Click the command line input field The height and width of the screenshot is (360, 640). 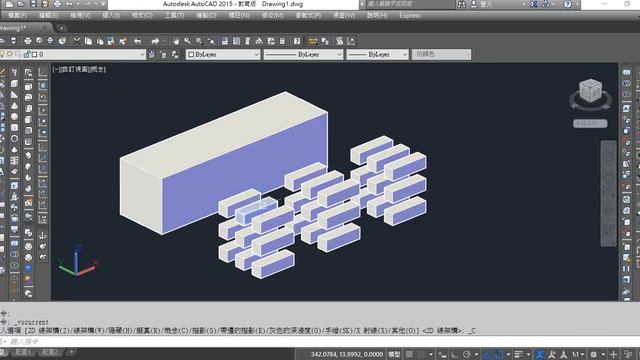[320, 341]
